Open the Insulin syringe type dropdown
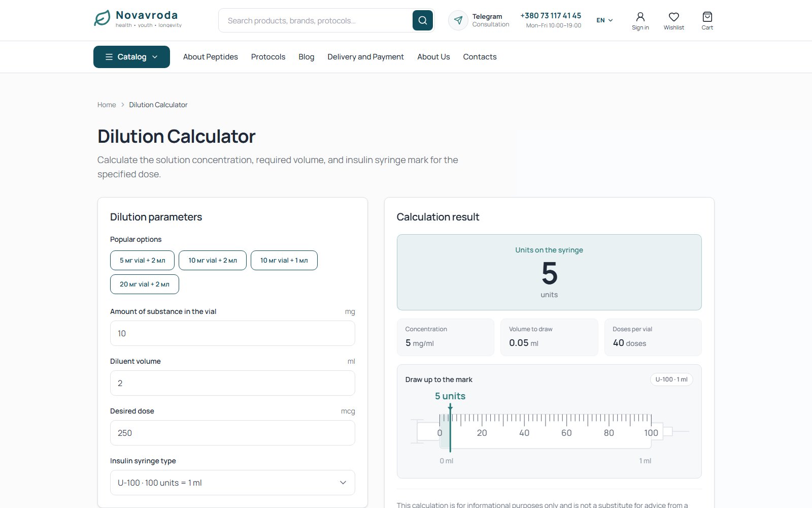 point(232,483)
